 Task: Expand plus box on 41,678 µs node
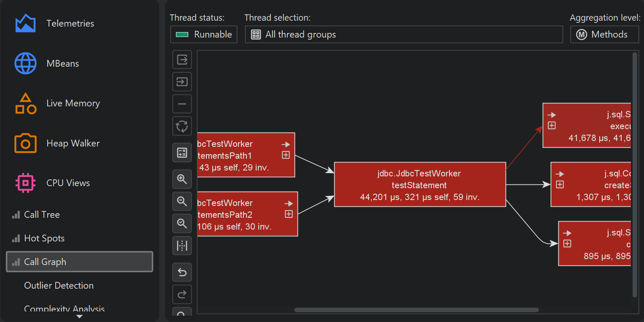(552, 126)
